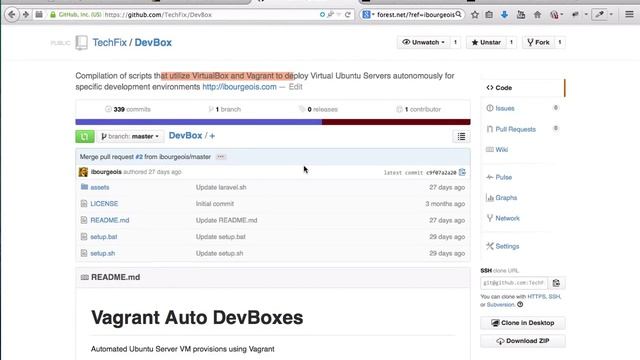Screen dimensions: 640x360
Task: Open the downloads arrow in toolbar
Action: [x=504, y=15]
